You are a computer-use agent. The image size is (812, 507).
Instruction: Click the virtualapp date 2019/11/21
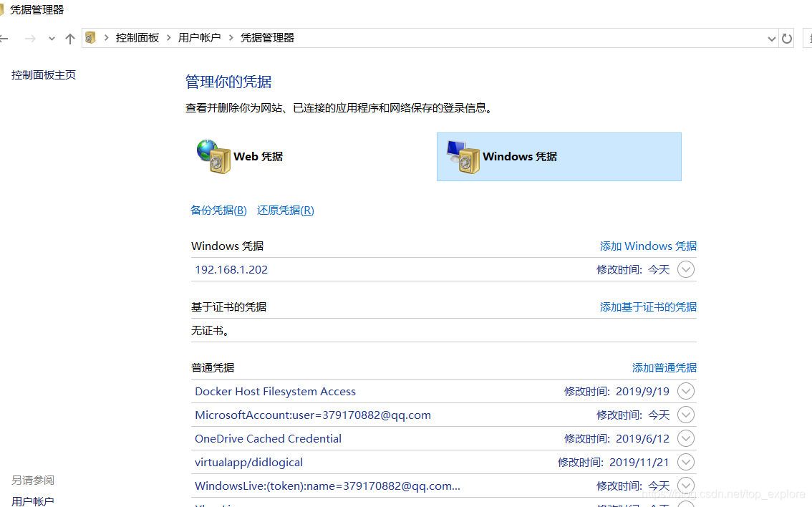pos(639,463)
